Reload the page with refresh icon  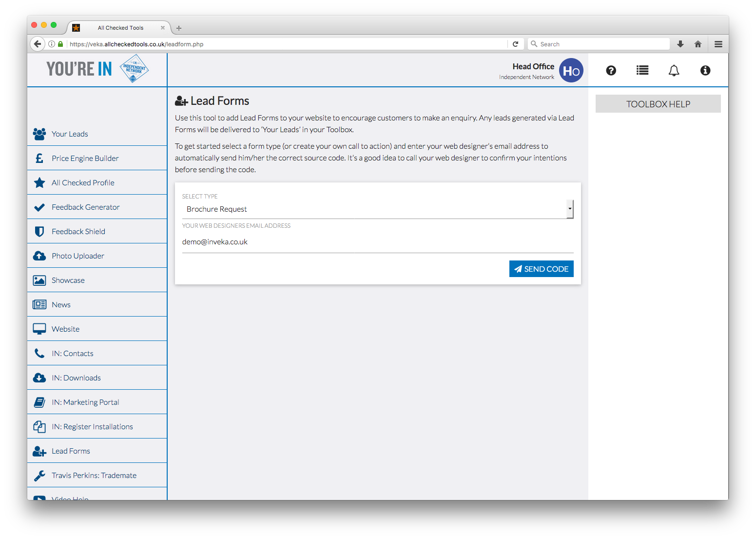pyautogui.click(x=515, y=44)
